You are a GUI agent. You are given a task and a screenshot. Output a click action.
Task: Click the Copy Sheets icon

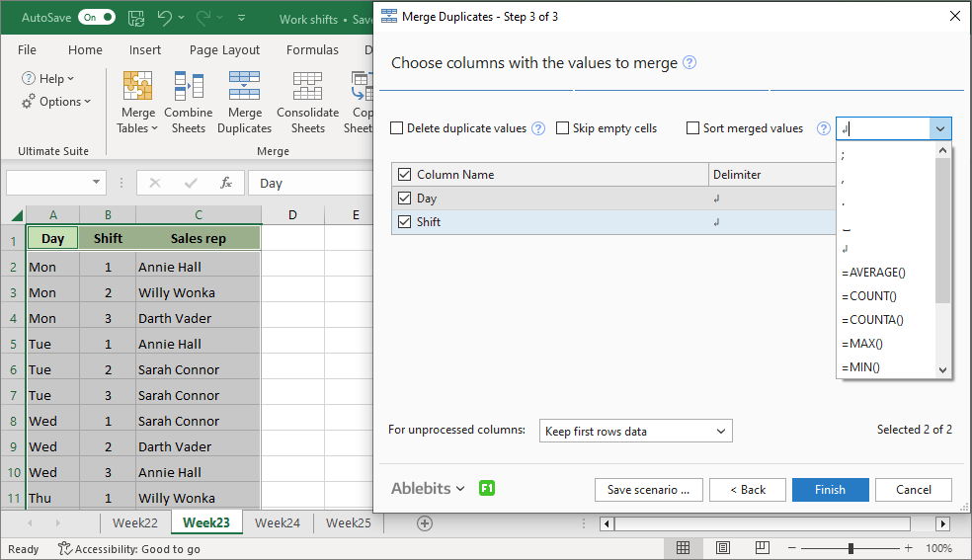point(362,86)
